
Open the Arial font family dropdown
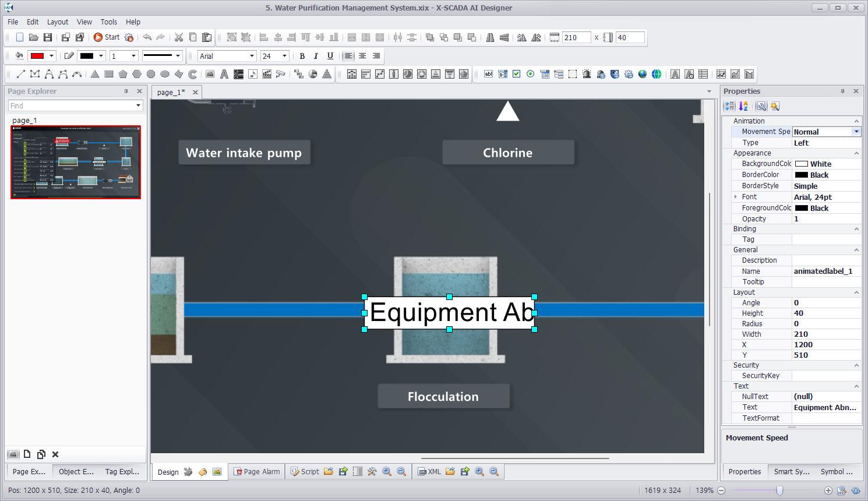(x=252, y=56)
